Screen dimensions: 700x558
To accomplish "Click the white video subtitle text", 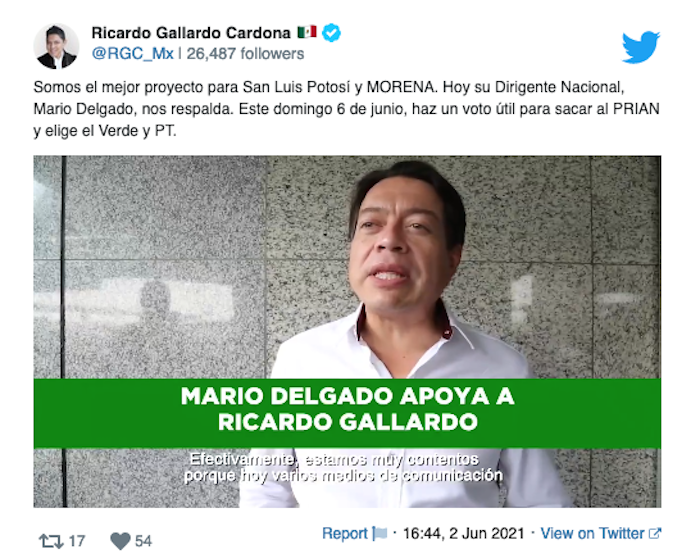I will coord(343,467).
